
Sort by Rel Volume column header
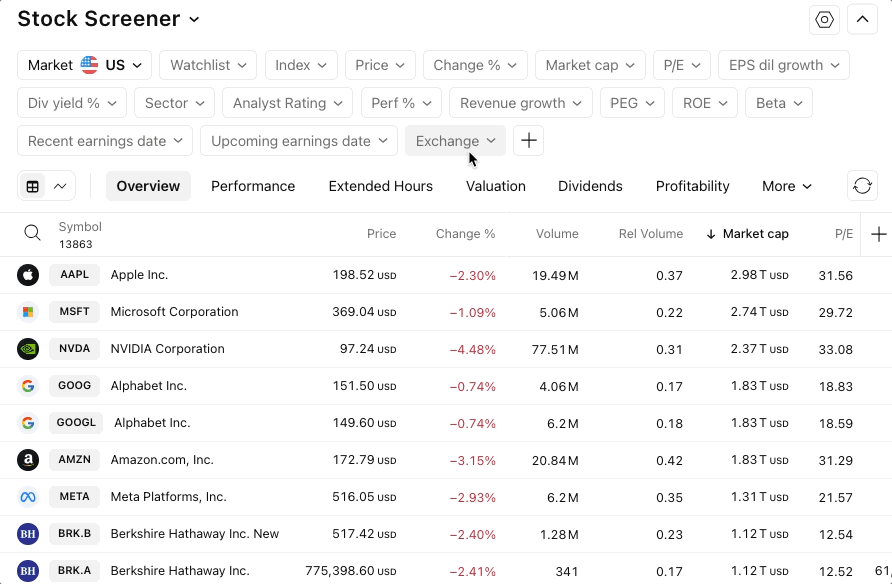651,234
